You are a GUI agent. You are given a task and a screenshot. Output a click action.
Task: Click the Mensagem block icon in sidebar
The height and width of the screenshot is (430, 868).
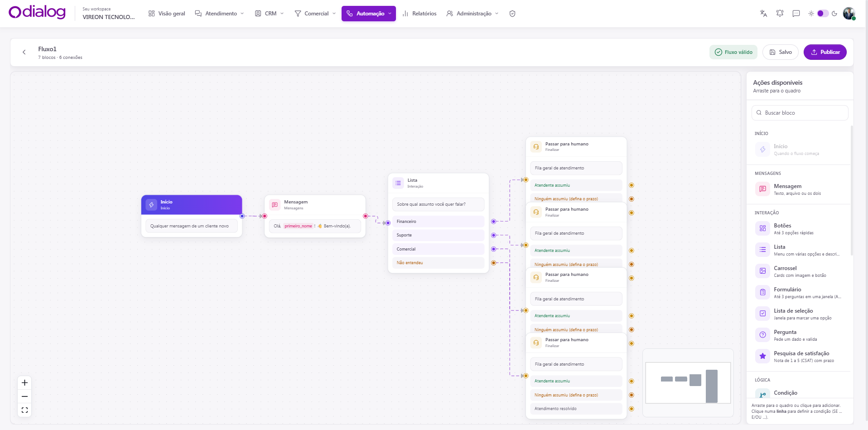762,189
